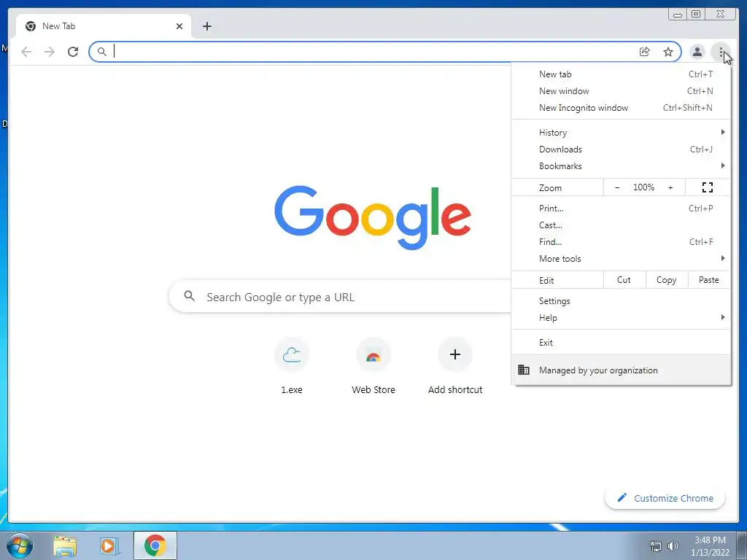Open the Web Store shortcut
This screenshot has height=560, width=747.
pyautogui.click(x=373, y=366)
